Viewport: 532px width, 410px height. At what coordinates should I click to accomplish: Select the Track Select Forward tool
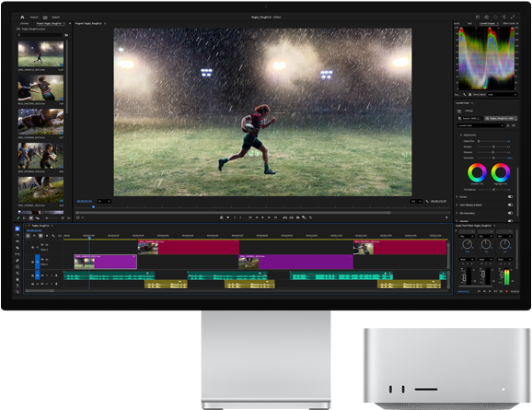(x=17, y=235)
